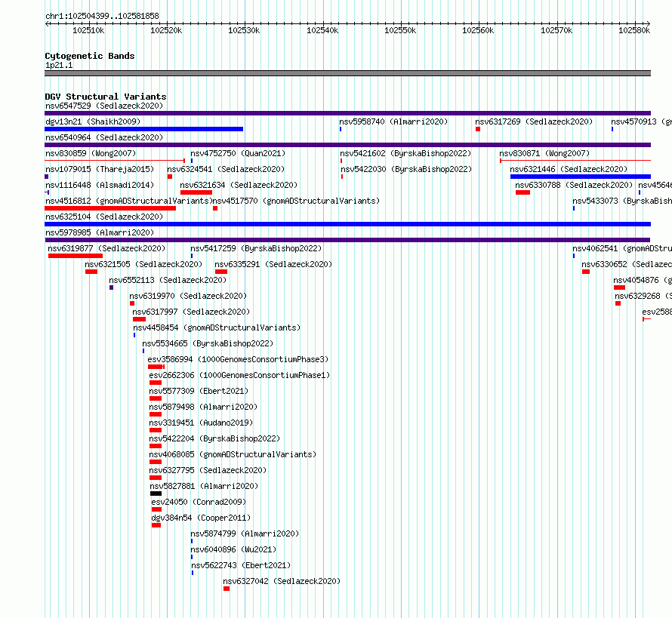Click the DGV Structural Variants track title
The height and width of the screenshot is (618, 672).
pos(106,97)
